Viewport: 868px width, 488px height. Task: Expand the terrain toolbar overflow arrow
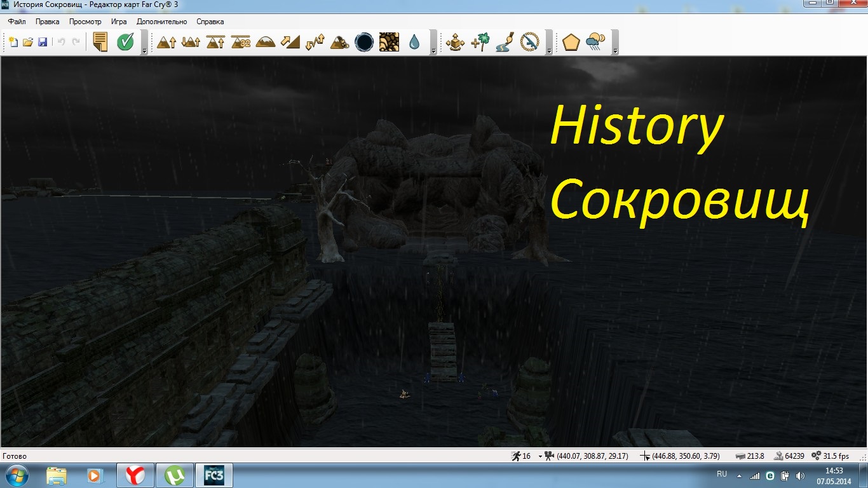[433, 43]
